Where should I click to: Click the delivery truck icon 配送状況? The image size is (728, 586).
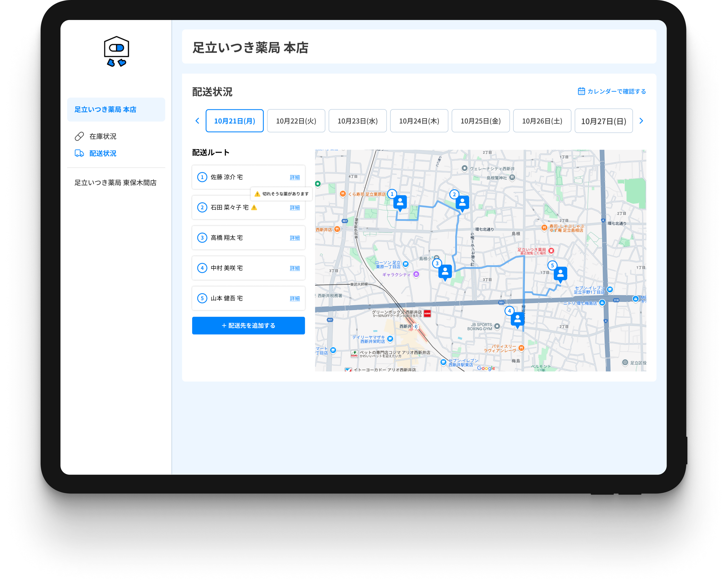(x=79, y=153)
